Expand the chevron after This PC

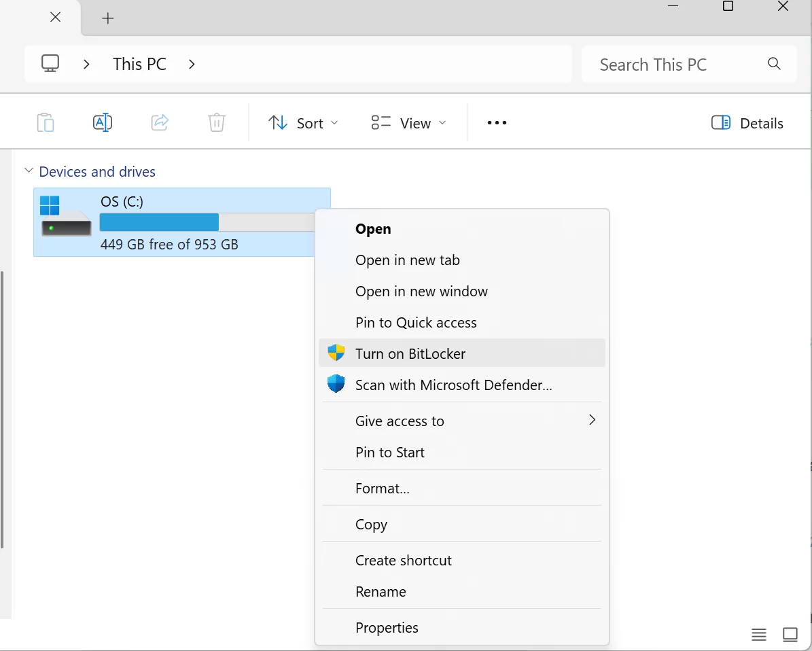[x=192, y=65]
